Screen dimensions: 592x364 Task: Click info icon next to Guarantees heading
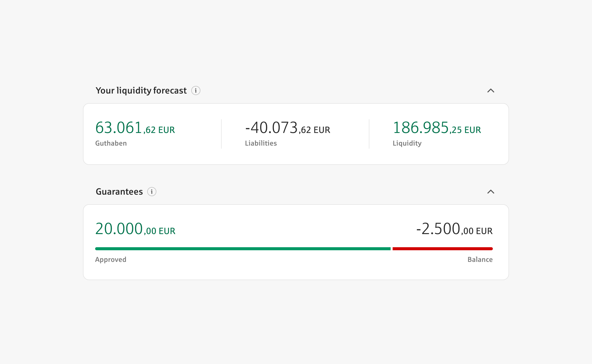152,192
